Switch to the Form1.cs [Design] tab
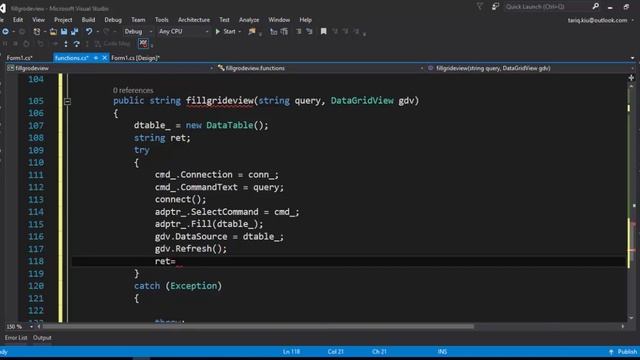Image resolution: width=640 pixels, height=360 pixels. (x=136, y=58)
